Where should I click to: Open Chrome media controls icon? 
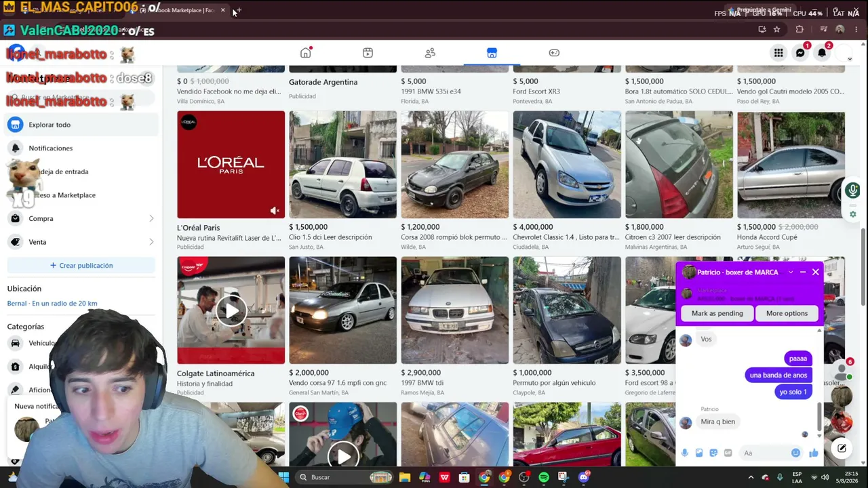823,29
